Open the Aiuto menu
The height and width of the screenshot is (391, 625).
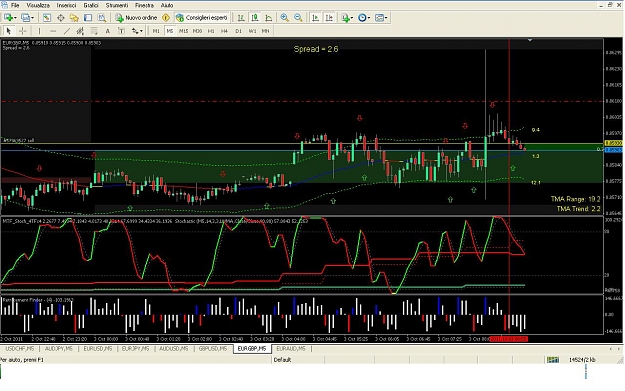pos(167,5)
